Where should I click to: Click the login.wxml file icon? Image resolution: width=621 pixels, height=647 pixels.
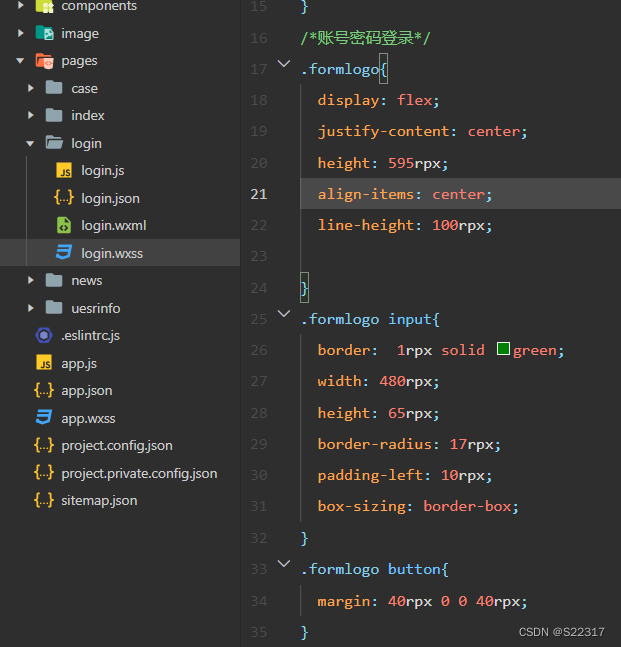point(64,225)
